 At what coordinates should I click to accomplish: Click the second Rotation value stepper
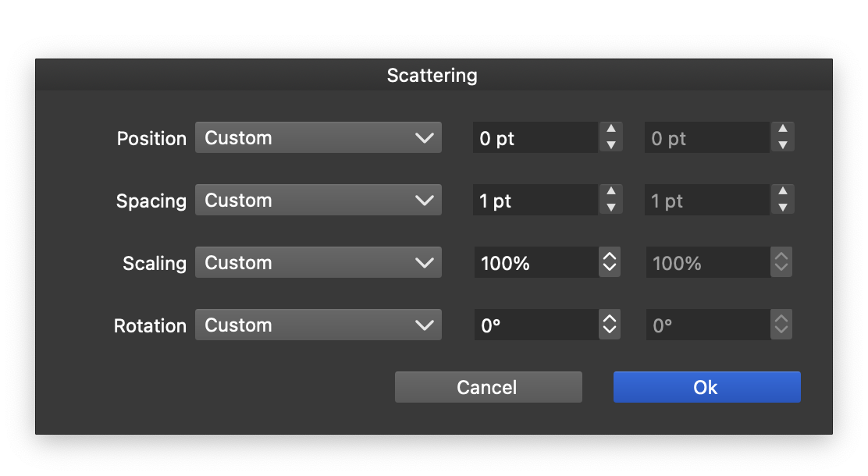[x=781, y=325]
